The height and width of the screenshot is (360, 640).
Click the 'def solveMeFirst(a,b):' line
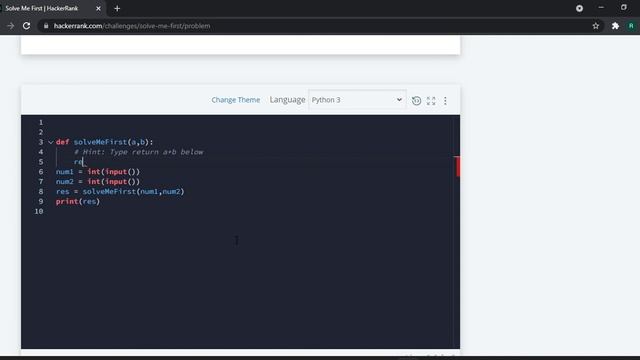[x=104, y=142]
